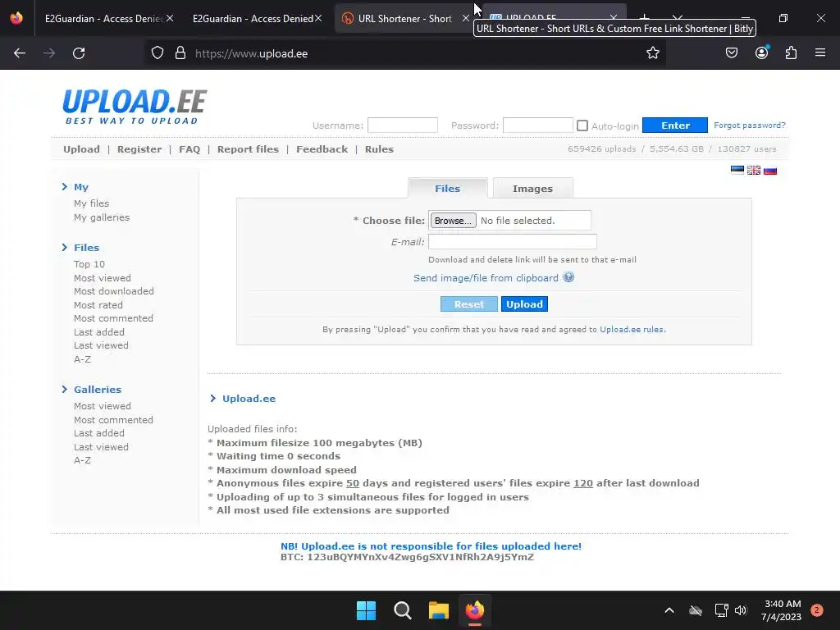Click Send image/file from clipboard link
840x630 pixels.
click(x=486, y=277)
